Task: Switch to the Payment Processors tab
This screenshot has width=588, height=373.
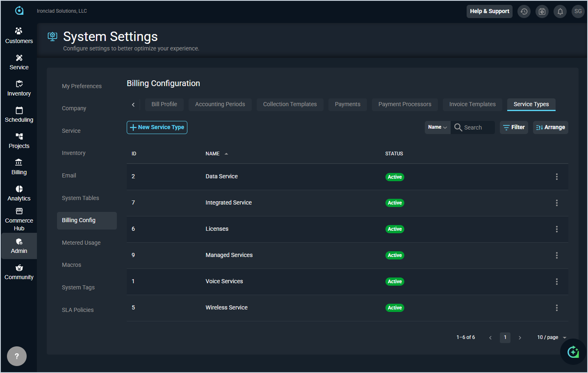Action: coord(404,105)
